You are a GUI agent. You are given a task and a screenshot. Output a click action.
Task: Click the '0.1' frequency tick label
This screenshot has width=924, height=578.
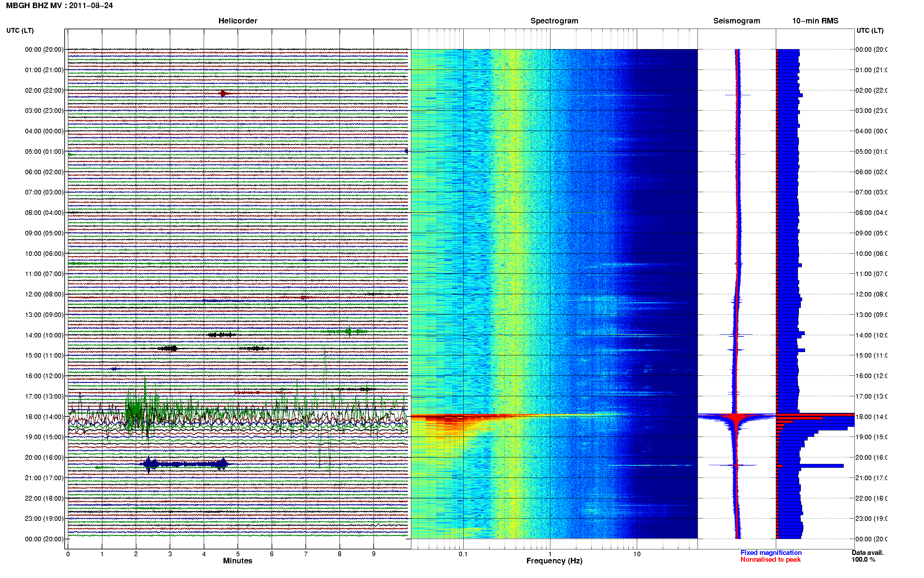[x=463, y=554]
